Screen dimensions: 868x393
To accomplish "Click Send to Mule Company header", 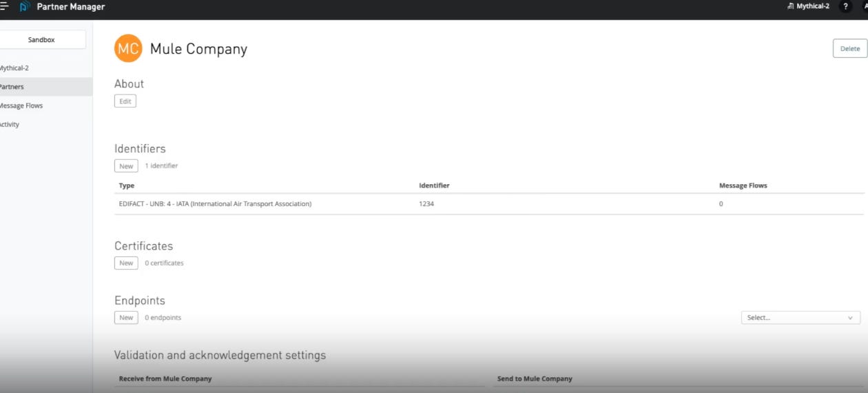I will [535, 379].
